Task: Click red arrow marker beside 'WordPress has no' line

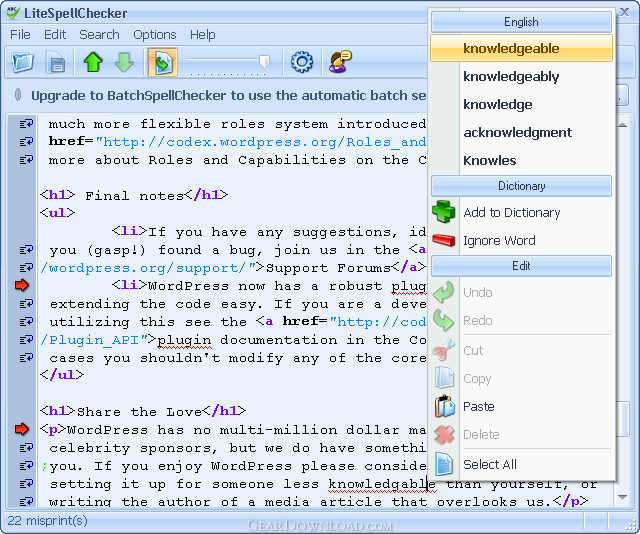Action: coord(22,429)
